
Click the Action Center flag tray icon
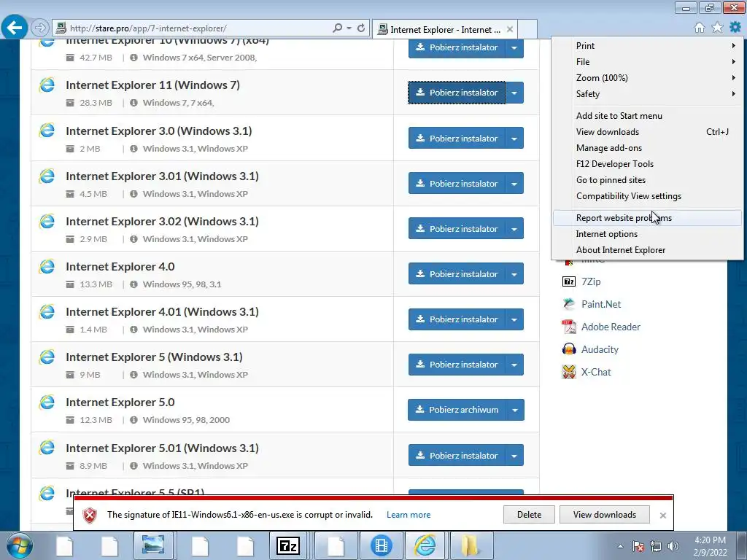click(x=638, y=546)
